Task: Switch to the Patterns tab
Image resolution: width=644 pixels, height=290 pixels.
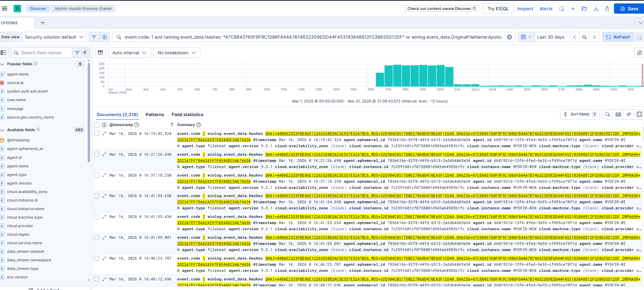Action: point(155,115)
